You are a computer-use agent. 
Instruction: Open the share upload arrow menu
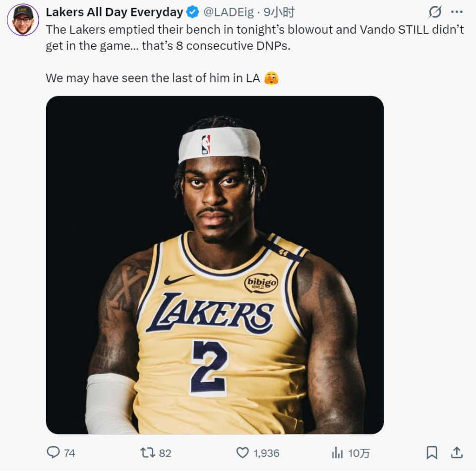457,452
